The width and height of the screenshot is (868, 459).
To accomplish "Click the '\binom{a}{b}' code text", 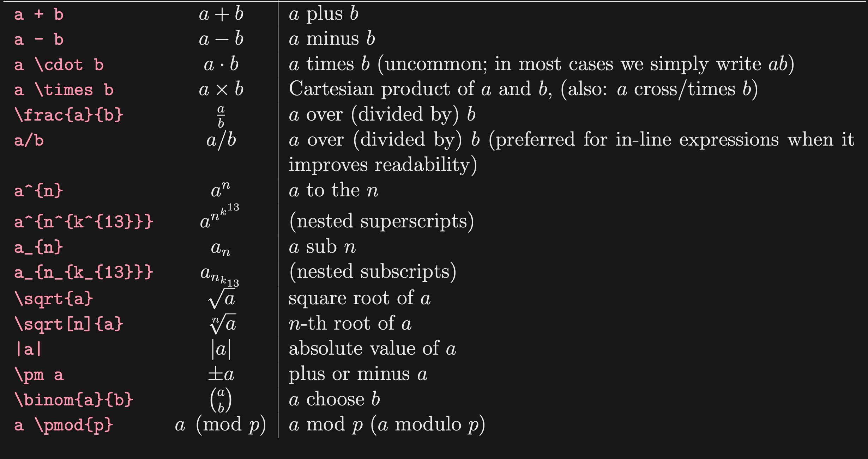I will tap(74, 400).
